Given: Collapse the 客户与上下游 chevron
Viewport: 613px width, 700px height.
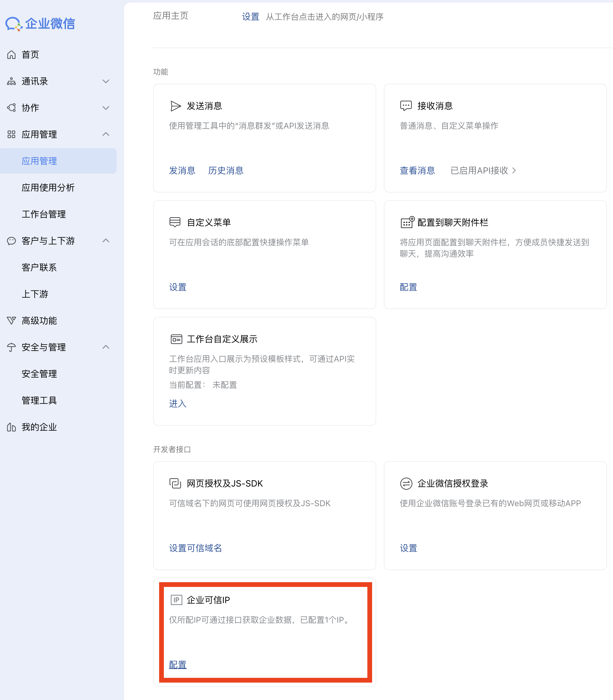Looking at the screenshot, I should point(106,240).
